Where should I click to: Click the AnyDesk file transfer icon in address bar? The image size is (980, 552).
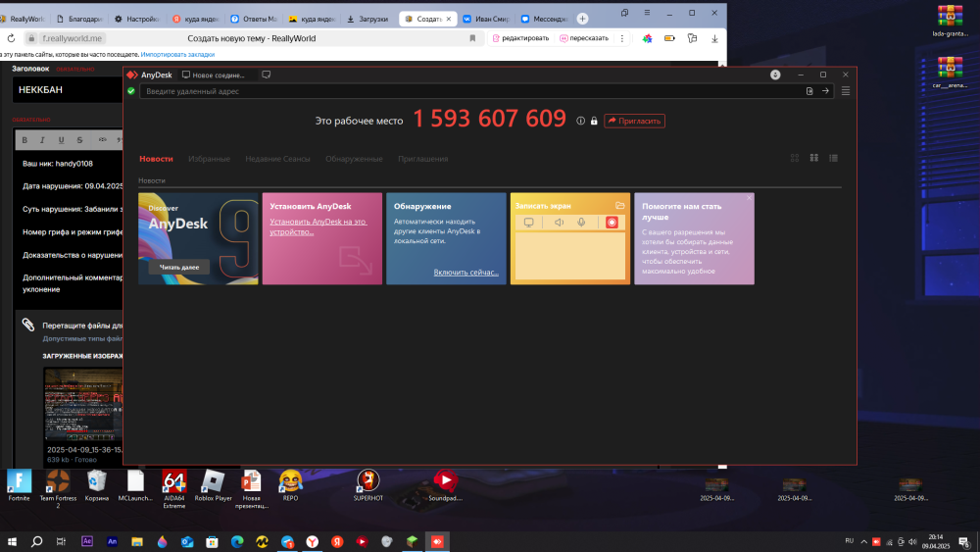click(809, 91)
